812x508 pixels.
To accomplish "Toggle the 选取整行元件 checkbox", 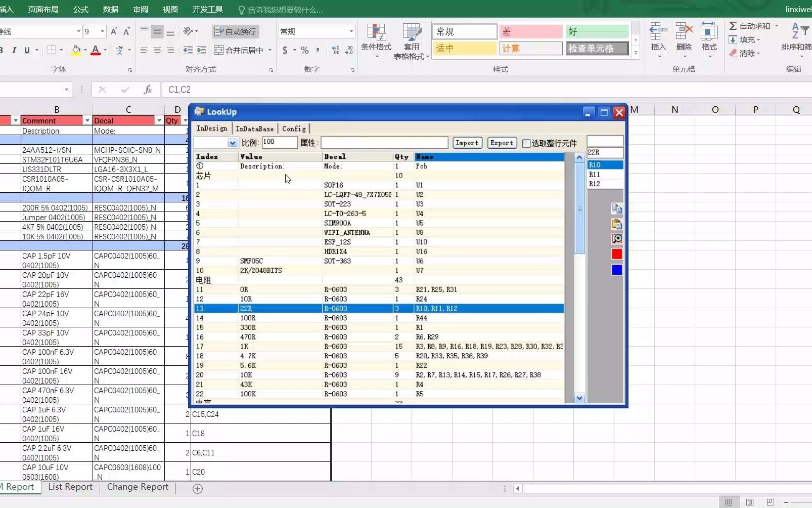I will (526, 143).
